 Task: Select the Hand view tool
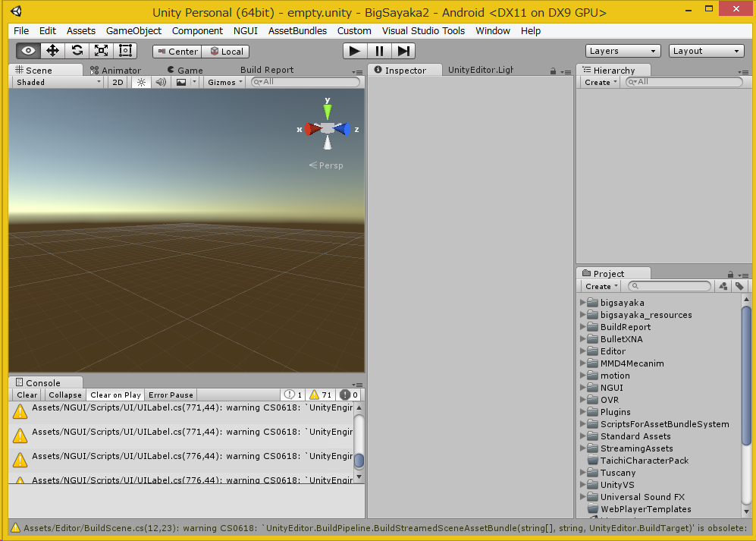click(29, 51)
